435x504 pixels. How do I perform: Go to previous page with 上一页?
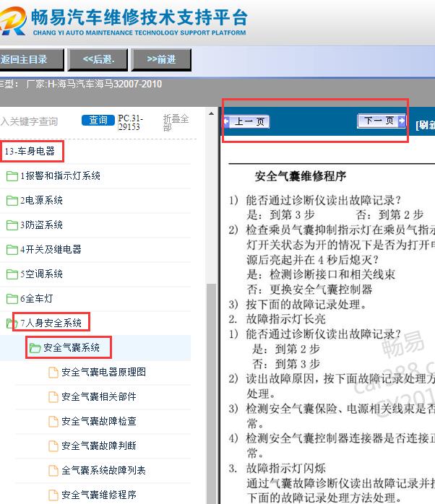point(246,121)
